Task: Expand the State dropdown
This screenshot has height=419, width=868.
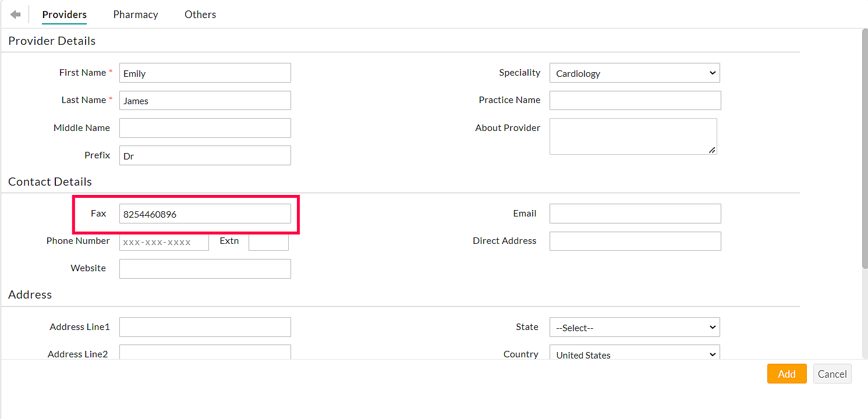Action: click(x=635, y=328)
